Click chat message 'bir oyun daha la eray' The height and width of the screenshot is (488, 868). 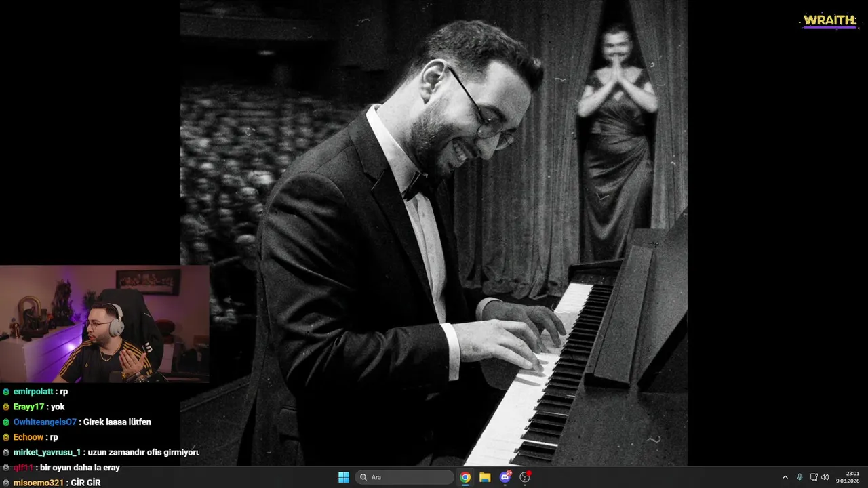80,468
